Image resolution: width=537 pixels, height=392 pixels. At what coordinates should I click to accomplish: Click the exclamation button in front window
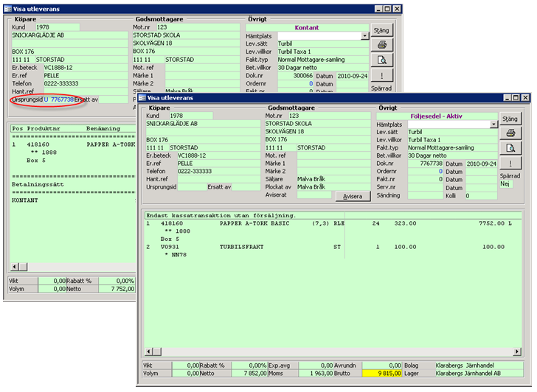[510, 164]
